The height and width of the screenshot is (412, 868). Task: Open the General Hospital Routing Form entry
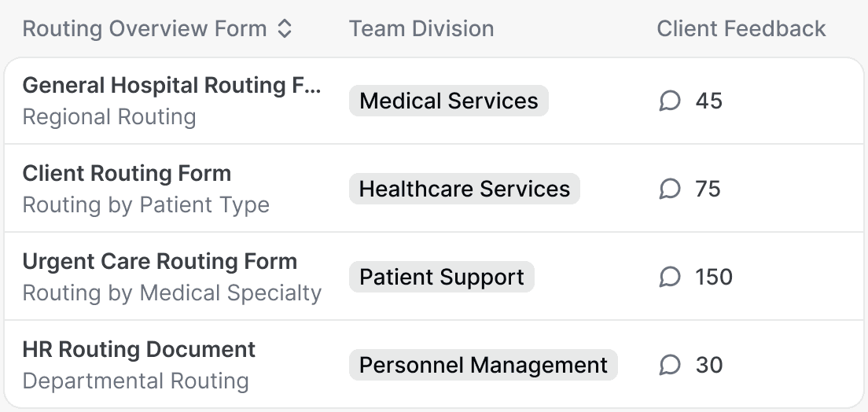(171, 85)
